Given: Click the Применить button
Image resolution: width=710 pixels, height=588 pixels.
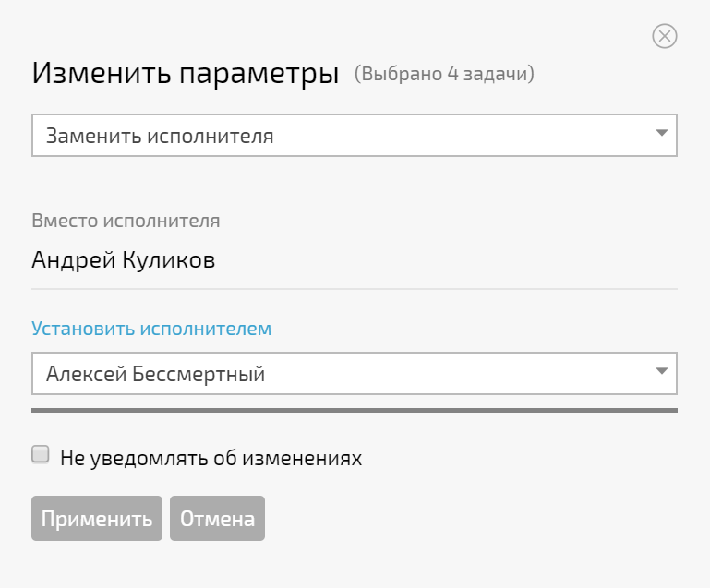Looking at the screenshot, I should (97, 518).
